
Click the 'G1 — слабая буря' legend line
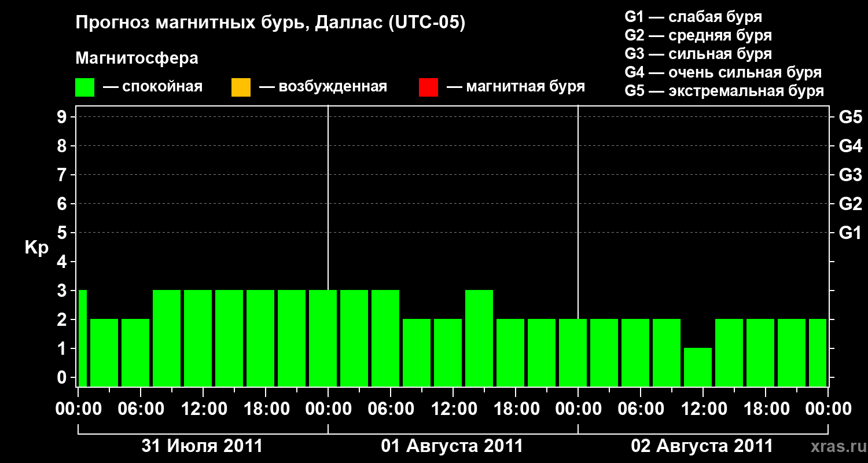(x=693, y=17)
